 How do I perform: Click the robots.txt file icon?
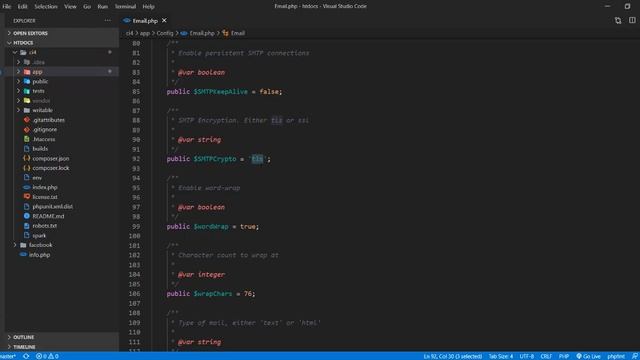point(27,226)
